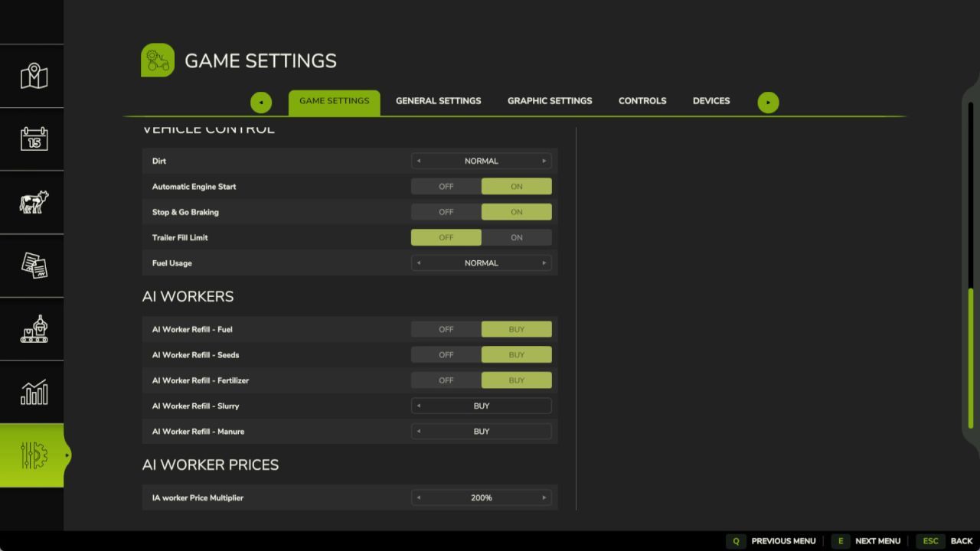The height and width of the screenshot is (551, 980).
Task: Turn off Automatic Engine Start
Action: [x=446, y=186]
